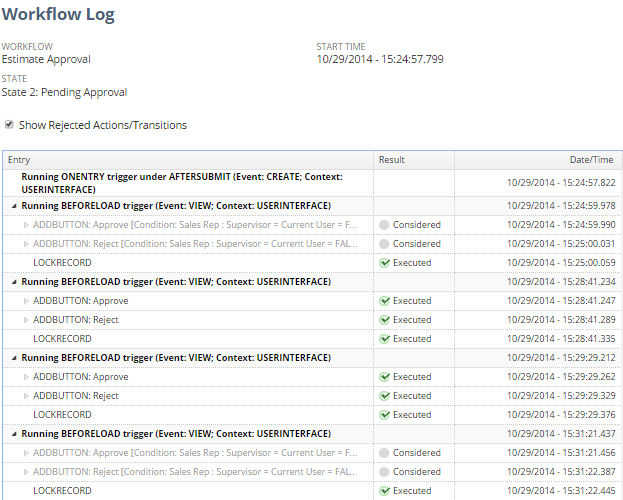Image resolution: width=623 pixels, height=500 pixels.
Task: Expand ADDBUTTON: Reject considered at 15:31:22.387
Action: pos(26,472)
